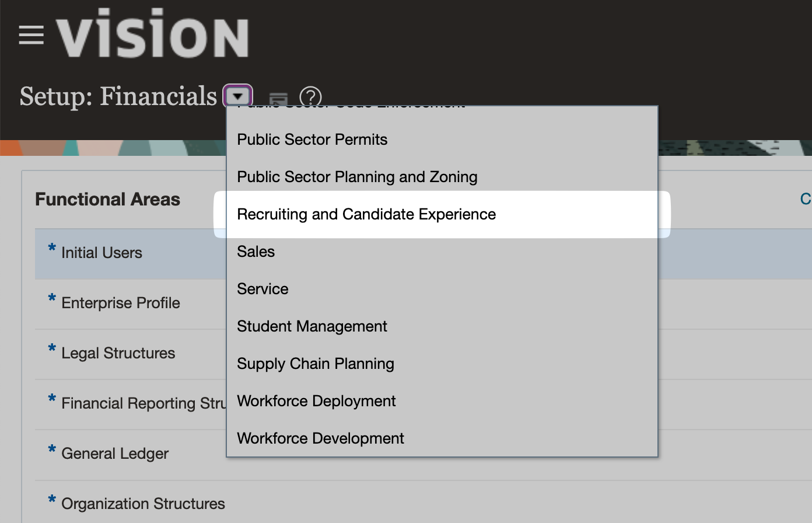812x523 pixels.
Task: Open the General Ledger functional area
Action: click(115, 454)
